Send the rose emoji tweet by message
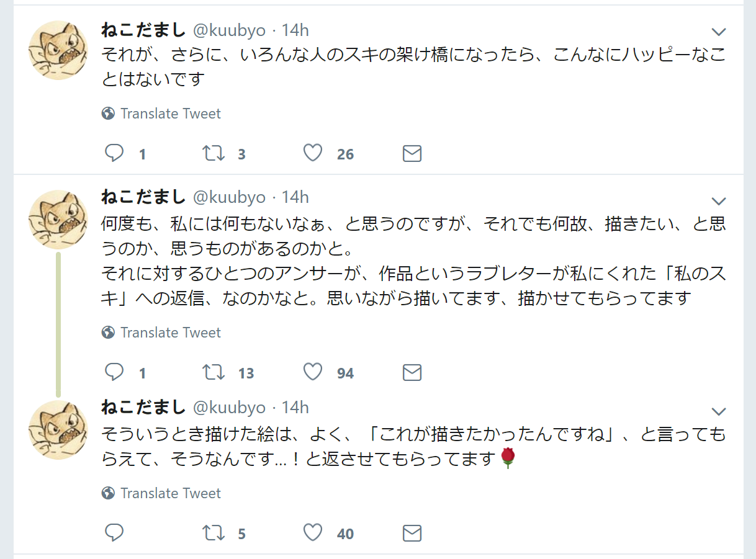Viewport: 756px width, 559px height. tap(412, 534)
